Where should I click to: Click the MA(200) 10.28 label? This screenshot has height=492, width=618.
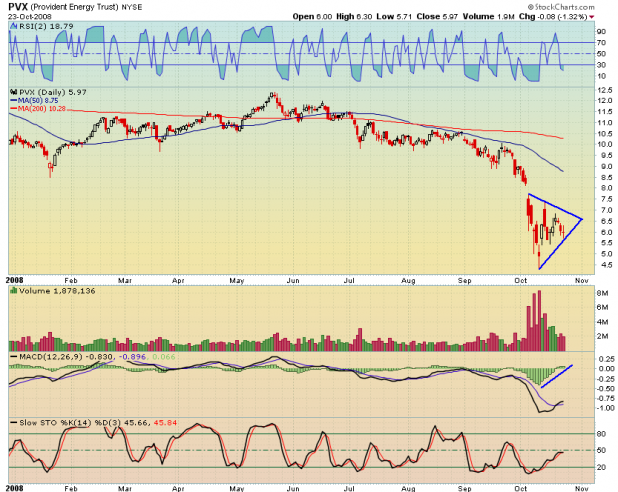[42, 108]
